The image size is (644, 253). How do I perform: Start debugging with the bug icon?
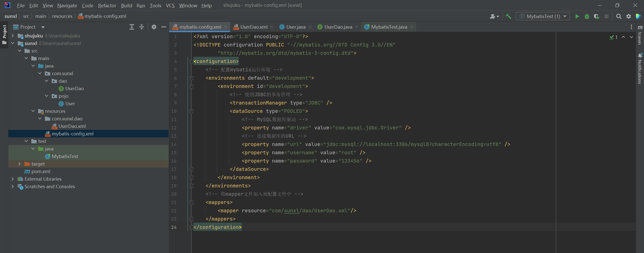point(587,16)
